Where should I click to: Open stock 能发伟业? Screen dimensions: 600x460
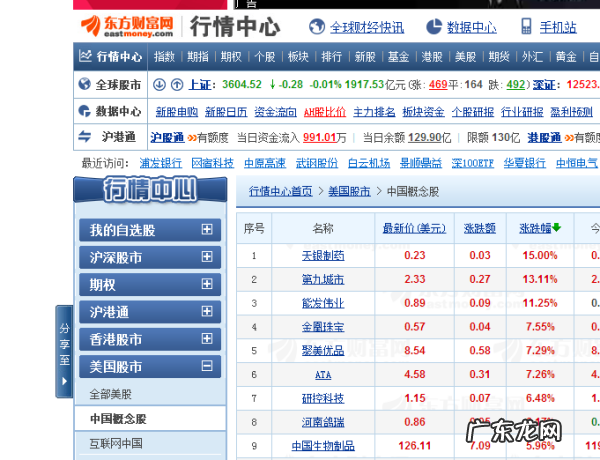click(x=323, y=303)
